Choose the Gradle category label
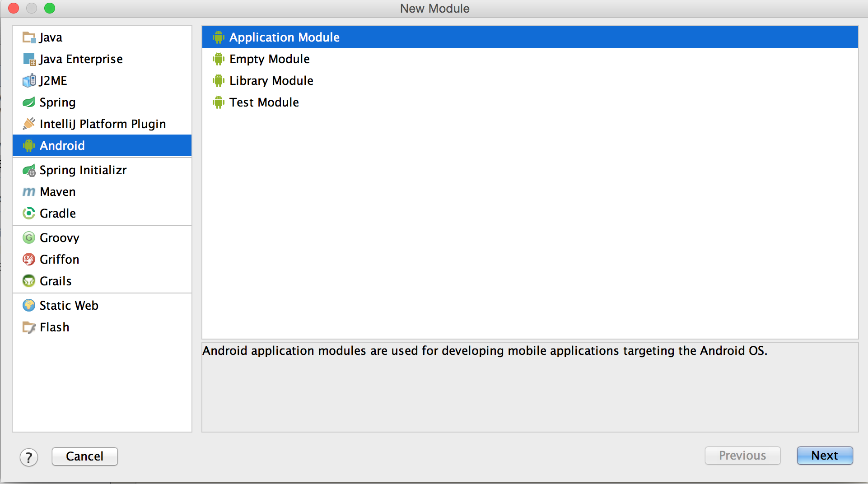This screenshot has width=868, height=484. click(58, 213)
